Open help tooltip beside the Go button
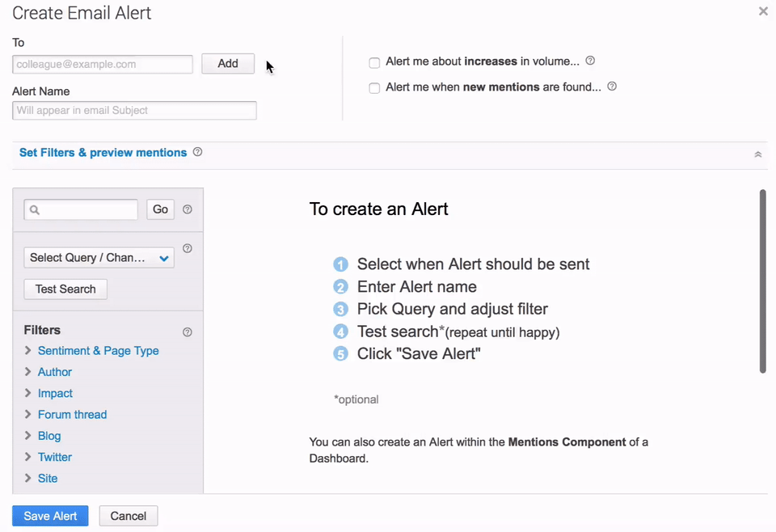Viewport: 776px width, 532px height. pyautogui.click(x=187, y=209)
